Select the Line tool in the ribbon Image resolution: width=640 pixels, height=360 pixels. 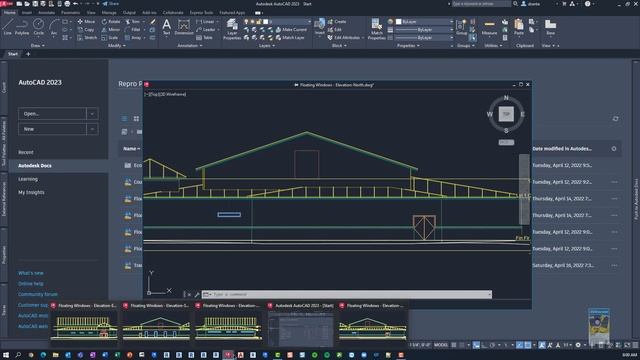click(x=7, y=27)
